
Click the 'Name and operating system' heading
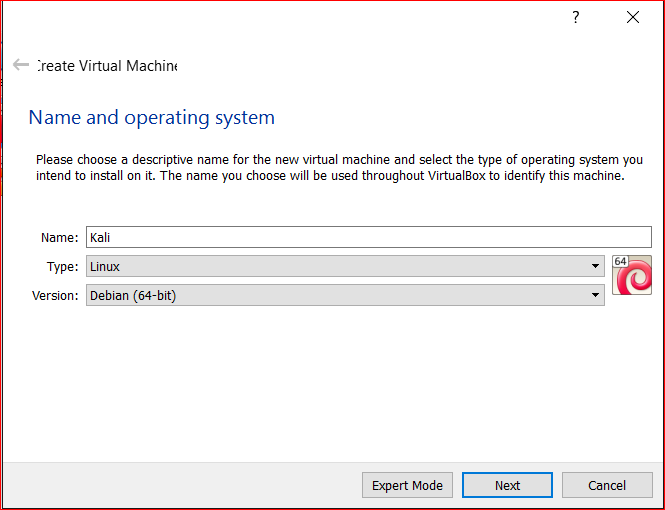click(x=151, y=117)
